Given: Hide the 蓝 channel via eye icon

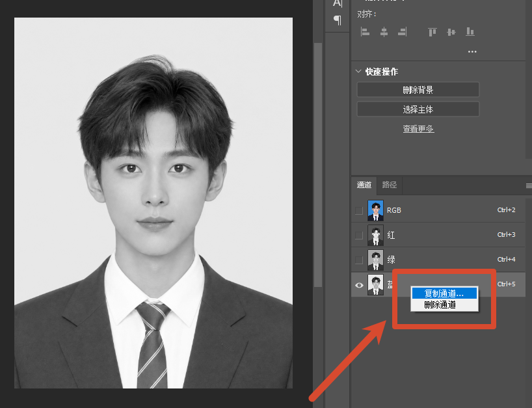Looking at the screenshot, I should coord(359,285).
